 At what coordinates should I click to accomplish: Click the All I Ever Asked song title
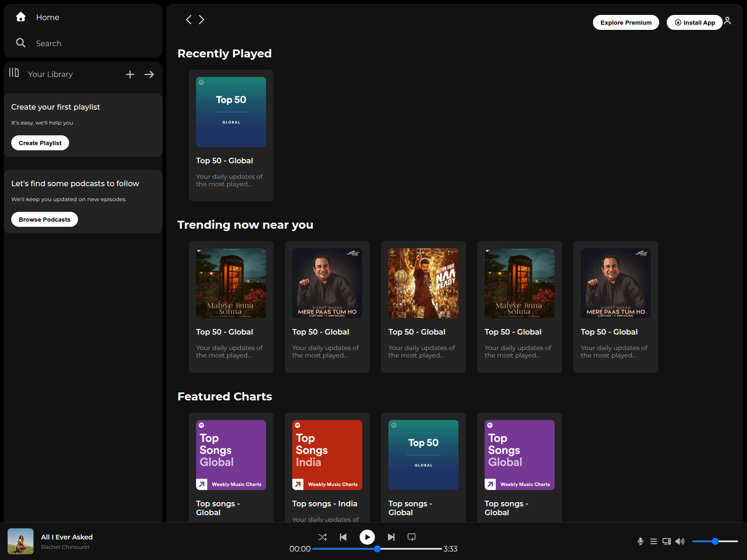67,537
